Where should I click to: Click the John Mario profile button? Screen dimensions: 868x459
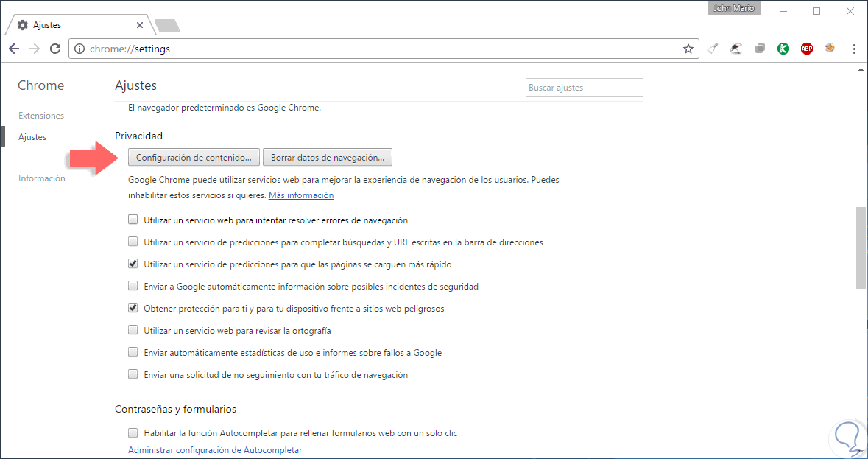tap(733, 8)
